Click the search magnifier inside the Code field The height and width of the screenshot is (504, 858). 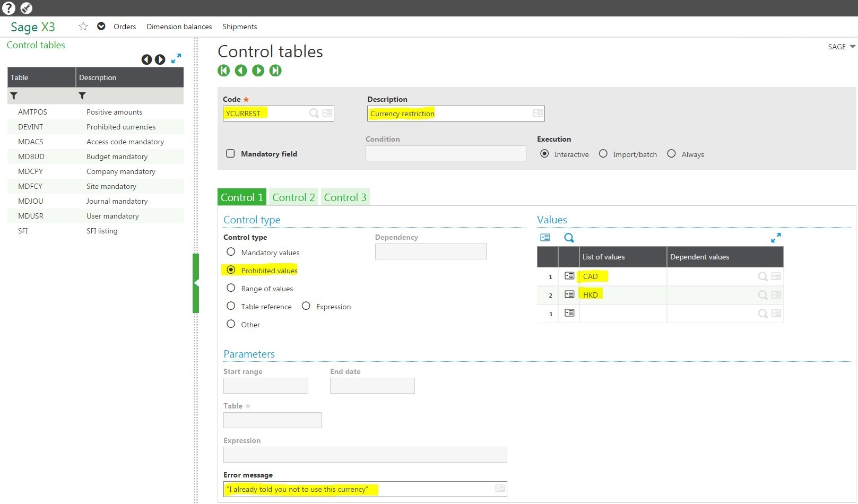click(x=314, y=113)
